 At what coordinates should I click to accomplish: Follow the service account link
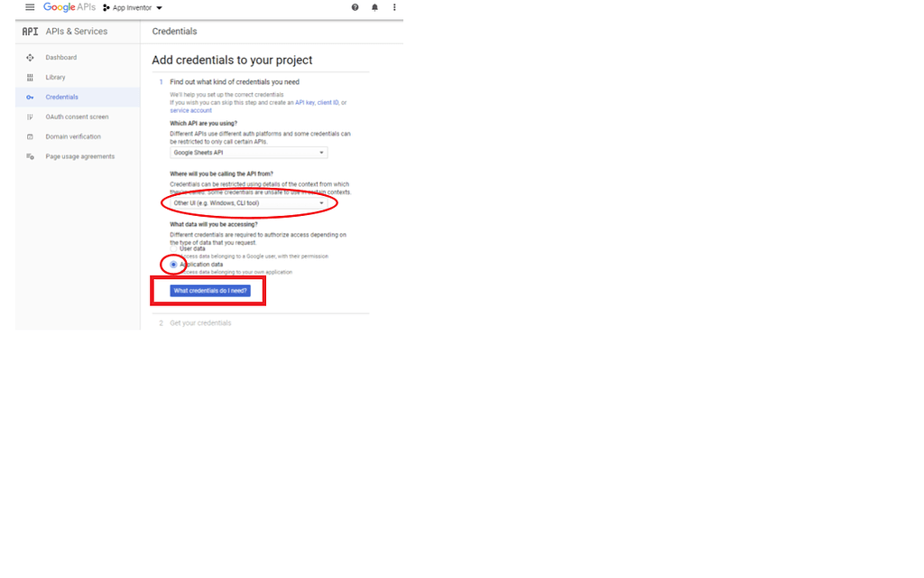(x=191, y=110)
